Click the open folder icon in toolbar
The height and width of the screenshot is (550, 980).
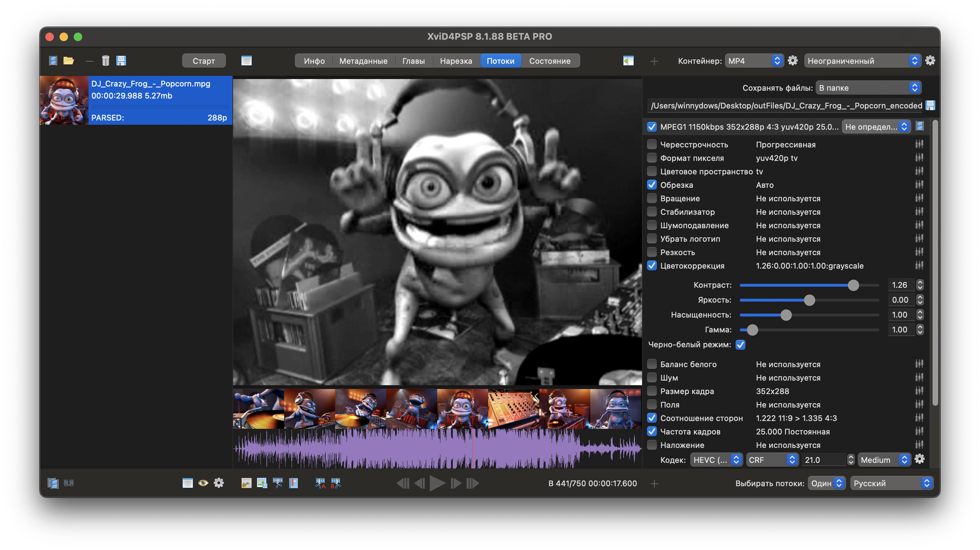68,61
